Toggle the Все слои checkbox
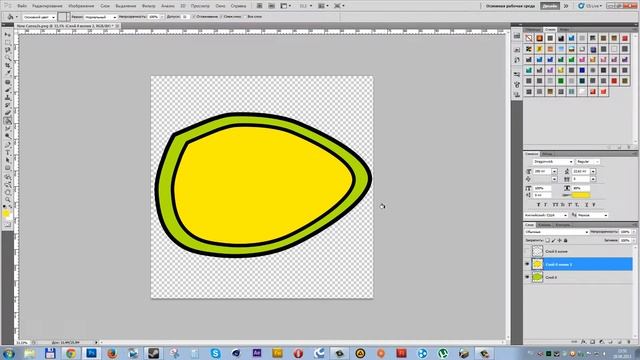 [x=245, y=17]
